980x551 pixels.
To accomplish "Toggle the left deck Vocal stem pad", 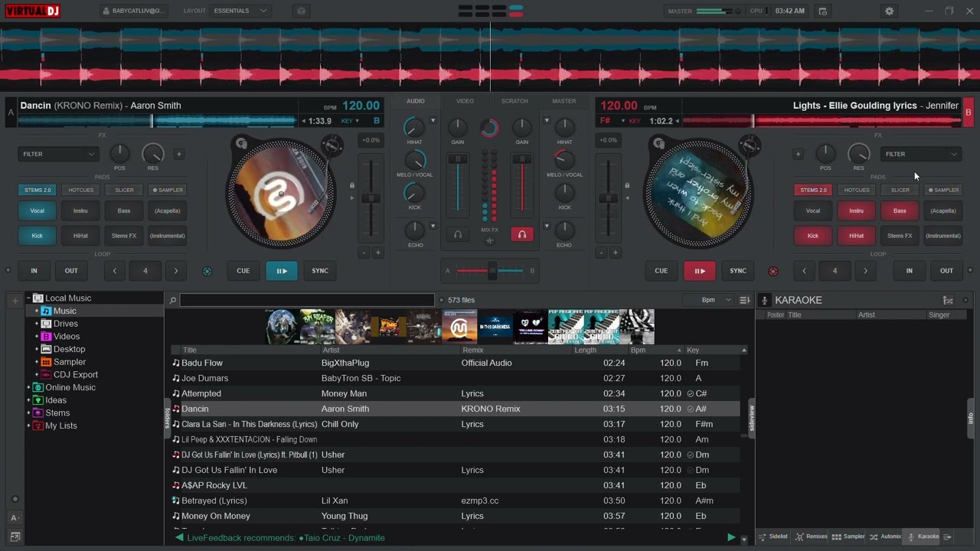I will point(37,211).
